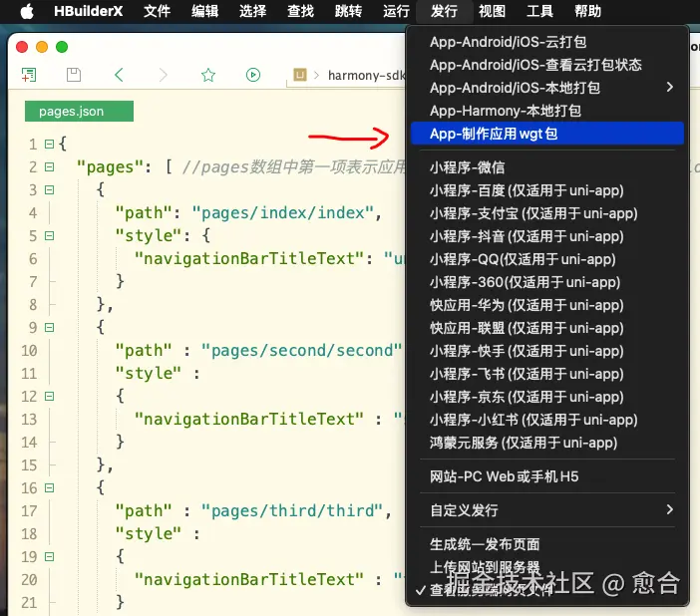Expand 自定义发行 submenu

(547, 510)
